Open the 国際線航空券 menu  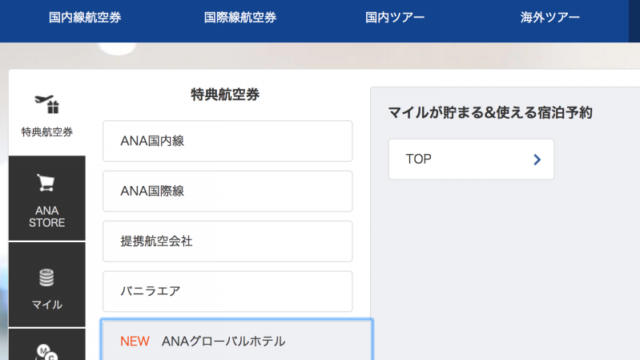pyautogui.click(x=240, y=18)
